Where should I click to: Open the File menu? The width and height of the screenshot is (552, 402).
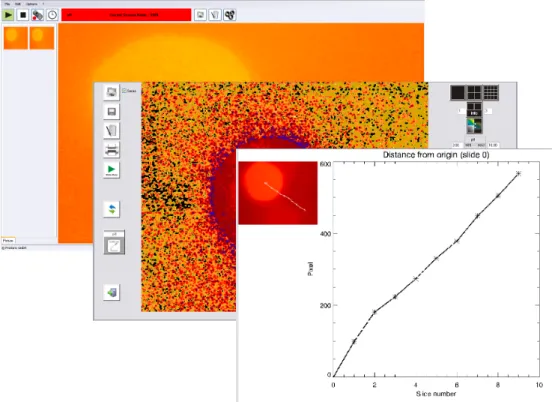click(x=7, y=4)
